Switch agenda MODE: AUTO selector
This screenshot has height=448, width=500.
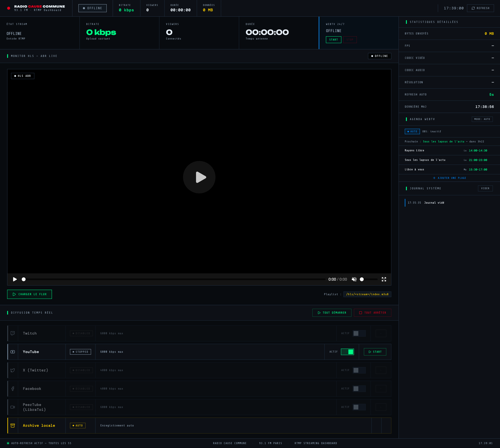pos(482,119)
